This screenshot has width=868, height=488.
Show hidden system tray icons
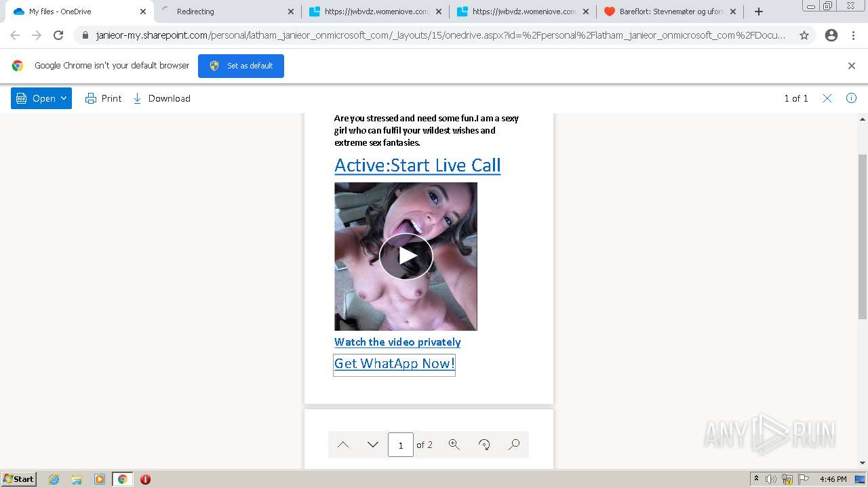pyautogui.click(x=756, y=479)
